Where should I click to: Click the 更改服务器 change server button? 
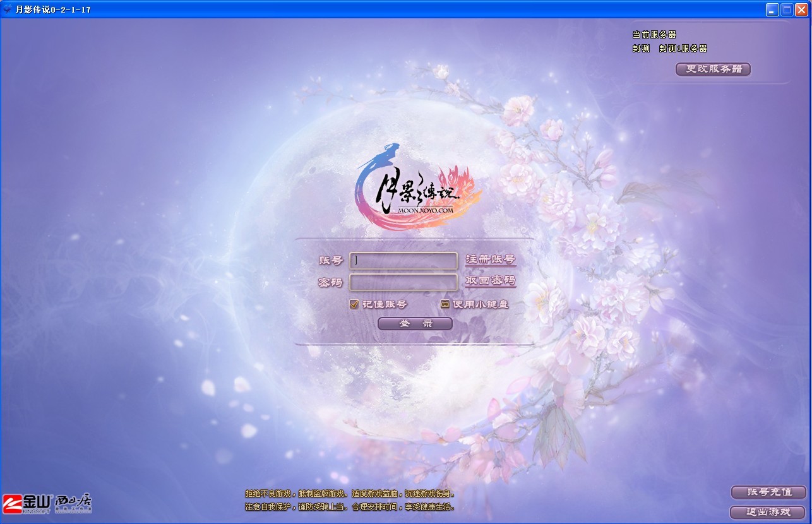tap(713, 69)
